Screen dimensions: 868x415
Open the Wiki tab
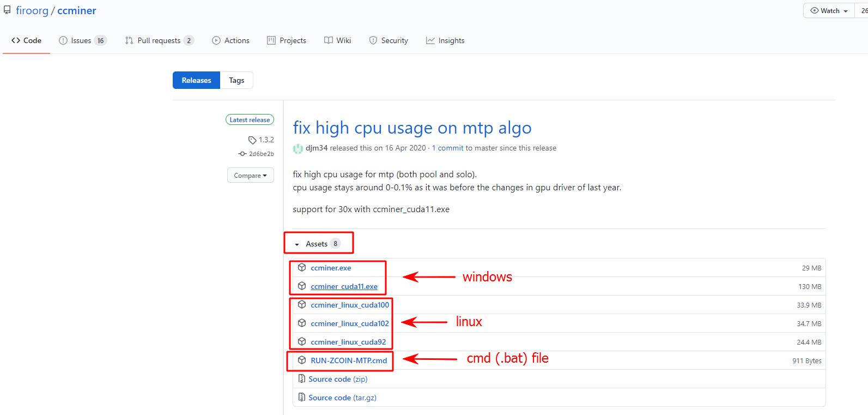point(337,40)
